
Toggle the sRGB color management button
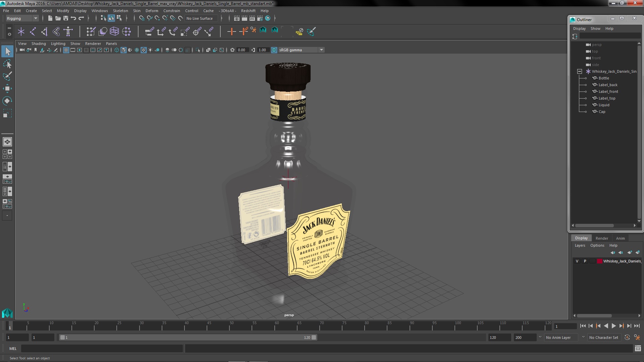click(x=274, y=50)
